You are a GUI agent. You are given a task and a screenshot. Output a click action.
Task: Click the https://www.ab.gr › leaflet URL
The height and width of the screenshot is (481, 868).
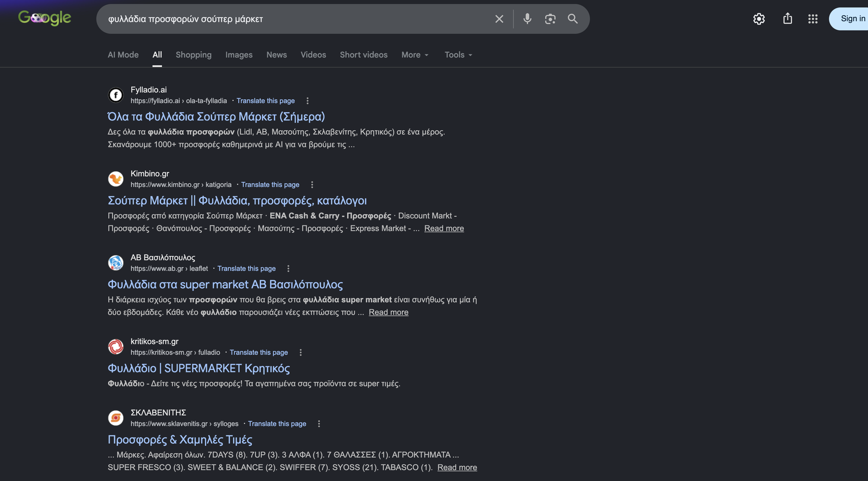click(x=169, y=268)
